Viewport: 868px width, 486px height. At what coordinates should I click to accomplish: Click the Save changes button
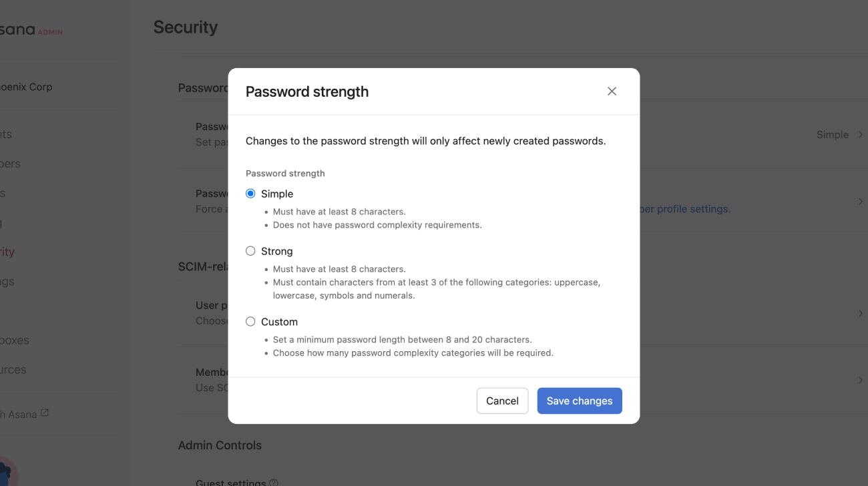[579, 401]
